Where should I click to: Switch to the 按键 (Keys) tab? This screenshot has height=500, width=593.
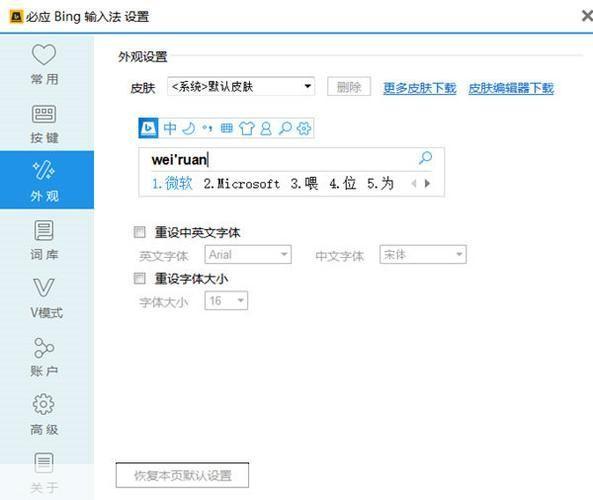coord(47,123)
